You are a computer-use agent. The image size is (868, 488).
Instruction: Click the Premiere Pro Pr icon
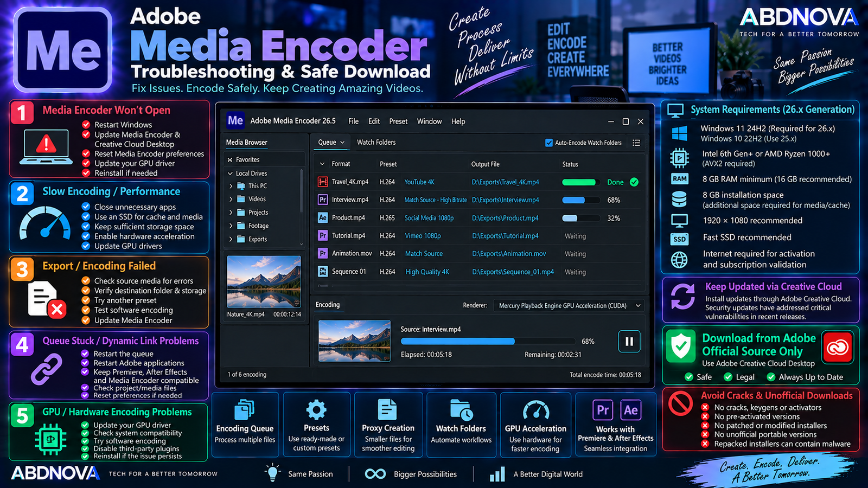(603, 410)
